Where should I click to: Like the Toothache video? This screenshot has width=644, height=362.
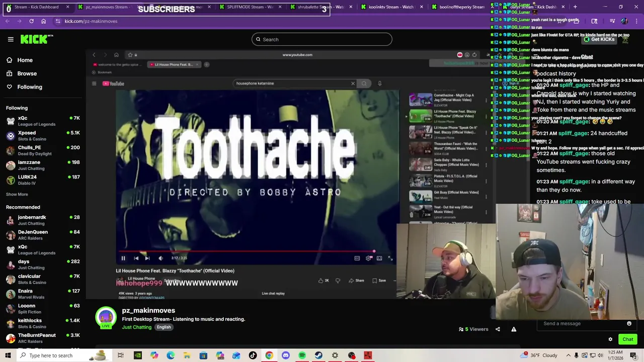pos(323,281)
